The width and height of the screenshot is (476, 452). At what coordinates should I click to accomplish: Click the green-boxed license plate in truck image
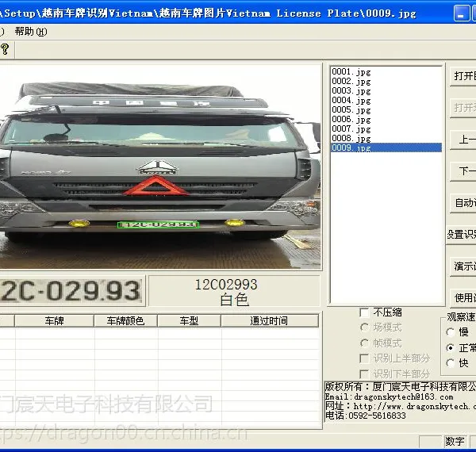pos(158,224)
